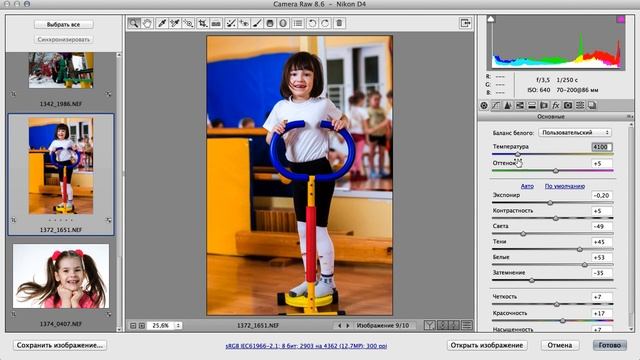Click the Температура value field 4100
Image resolution: width=640 pixels, height=360 pixels.
[602, 147]
